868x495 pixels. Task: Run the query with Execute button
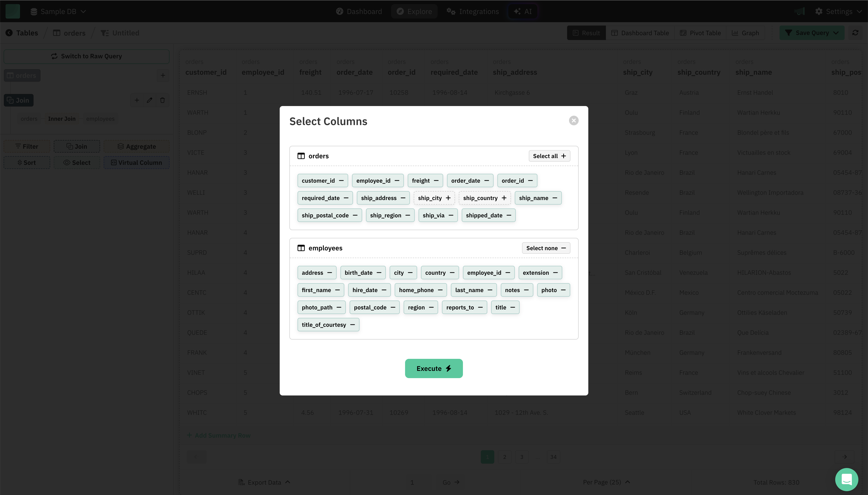pos(434,368)
